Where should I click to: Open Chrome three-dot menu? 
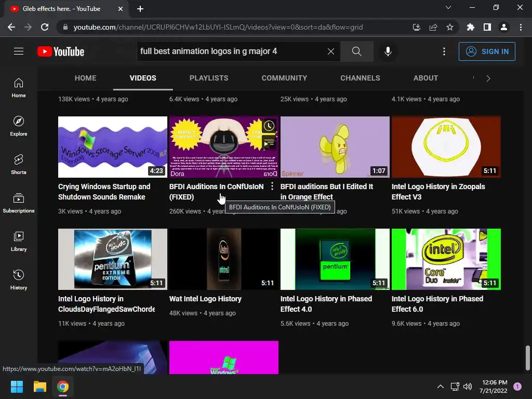521,27
